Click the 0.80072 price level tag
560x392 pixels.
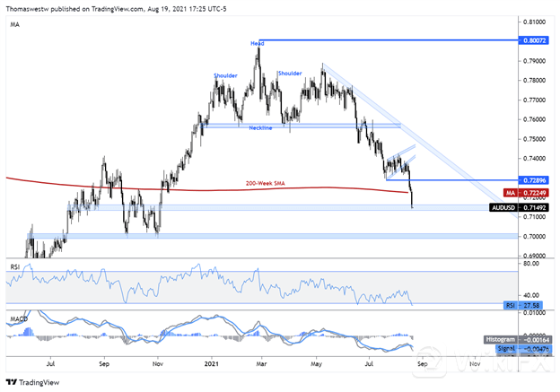(536, 40)
